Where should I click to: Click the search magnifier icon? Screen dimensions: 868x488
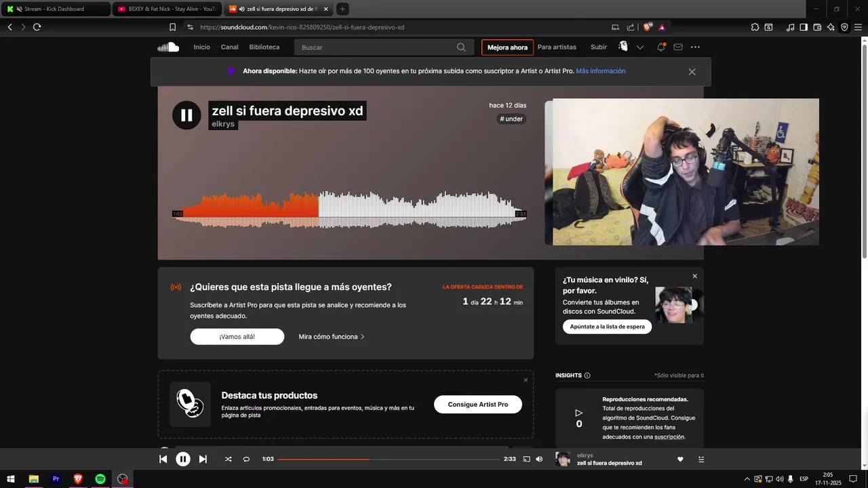(x=461, y=47)
